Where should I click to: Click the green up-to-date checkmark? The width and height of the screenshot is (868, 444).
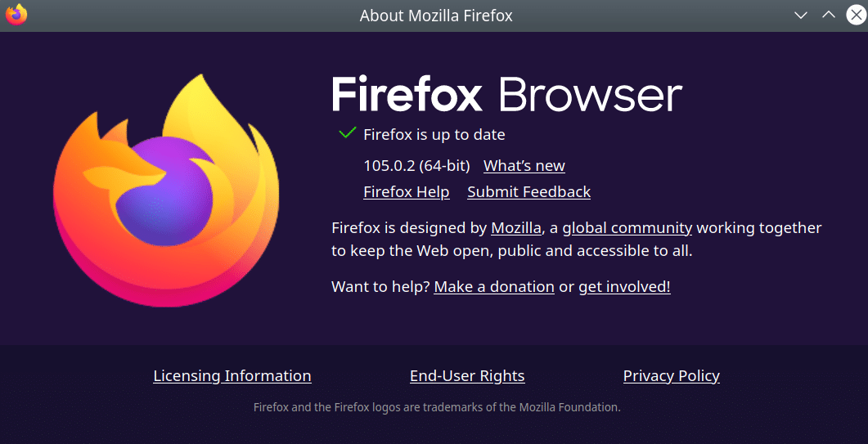[347, 133]
